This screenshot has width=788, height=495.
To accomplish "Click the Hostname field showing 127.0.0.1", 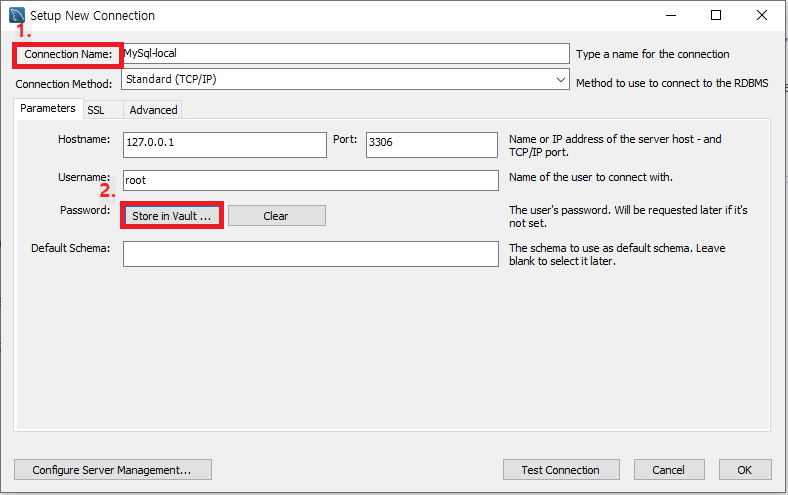I will click(225, 145).
